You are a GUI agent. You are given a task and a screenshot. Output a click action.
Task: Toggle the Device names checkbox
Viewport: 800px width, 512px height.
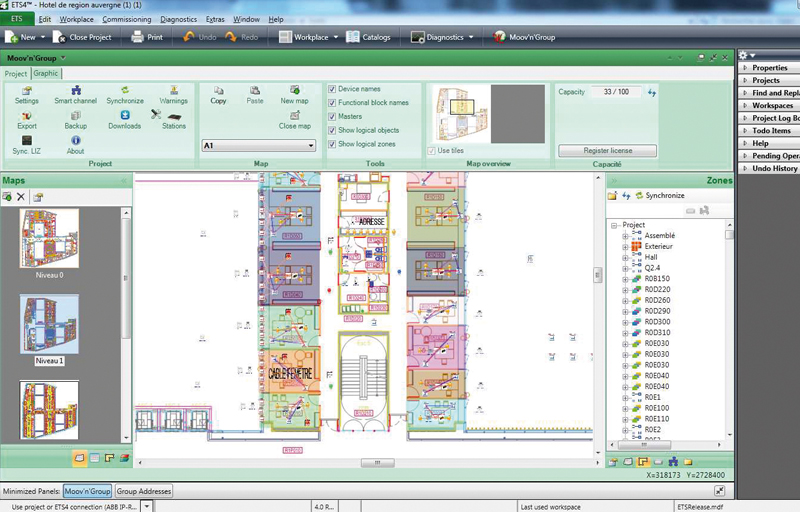click(332, 89)
